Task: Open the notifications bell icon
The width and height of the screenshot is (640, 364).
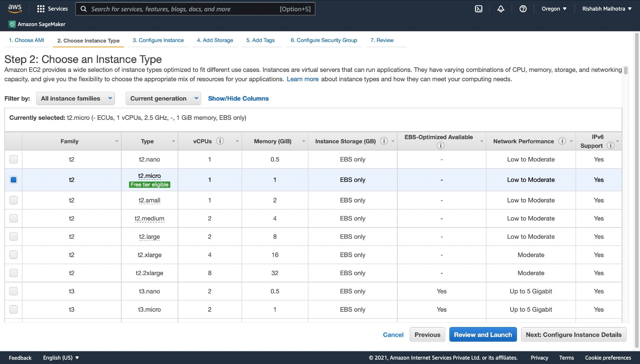Action: [x=501, y=9]
